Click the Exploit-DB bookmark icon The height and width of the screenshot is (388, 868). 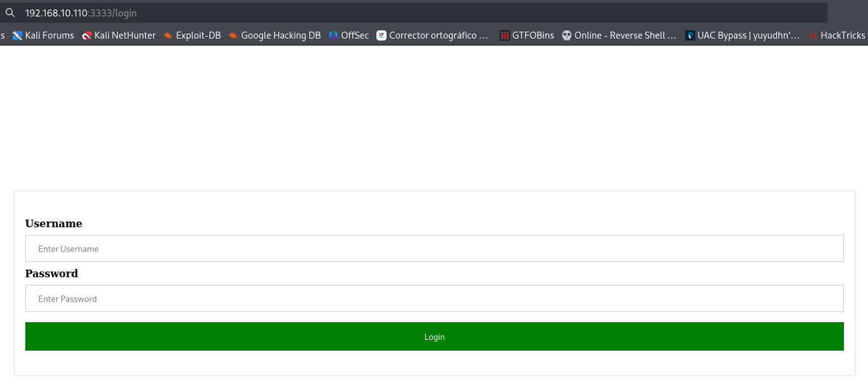[168, 35]
